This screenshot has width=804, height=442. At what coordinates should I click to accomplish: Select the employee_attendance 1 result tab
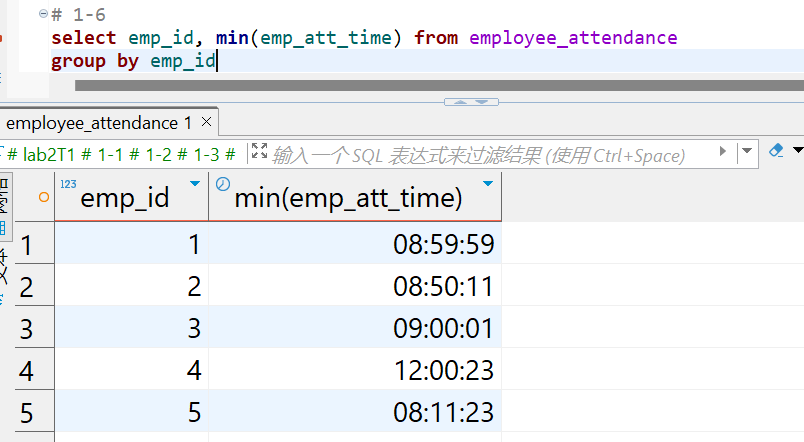[x=98, y=123]
